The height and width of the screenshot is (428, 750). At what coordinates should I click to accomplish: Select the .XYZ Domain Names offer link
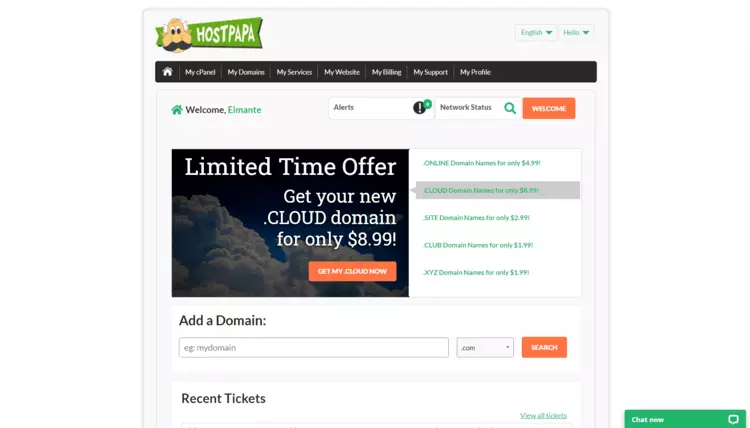point(476,273)
